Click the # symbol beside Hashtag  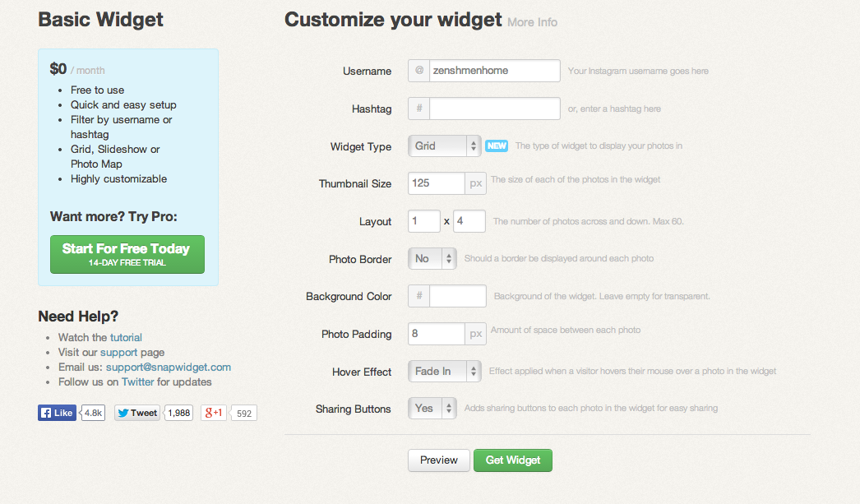(x=419, y=109)
